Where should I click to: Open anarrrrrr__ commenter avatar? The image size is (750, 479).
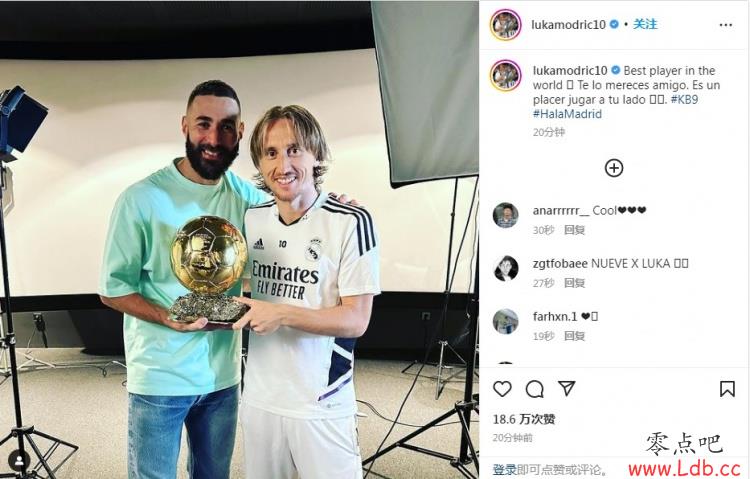point(506,215)
